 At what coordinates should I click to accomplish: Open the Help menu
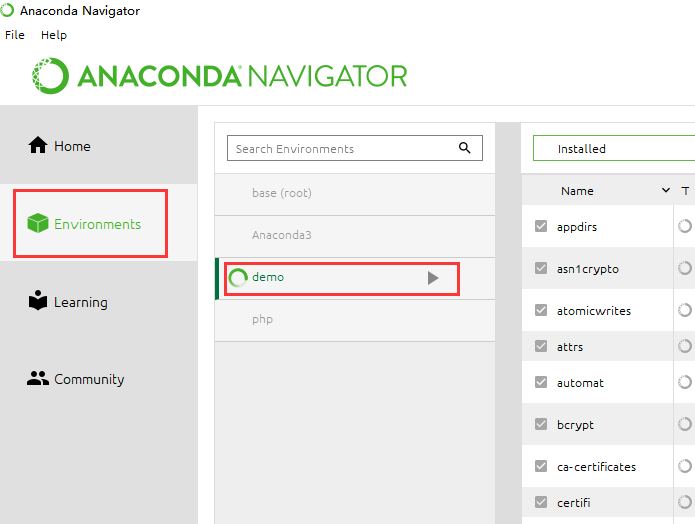(54, 35)
